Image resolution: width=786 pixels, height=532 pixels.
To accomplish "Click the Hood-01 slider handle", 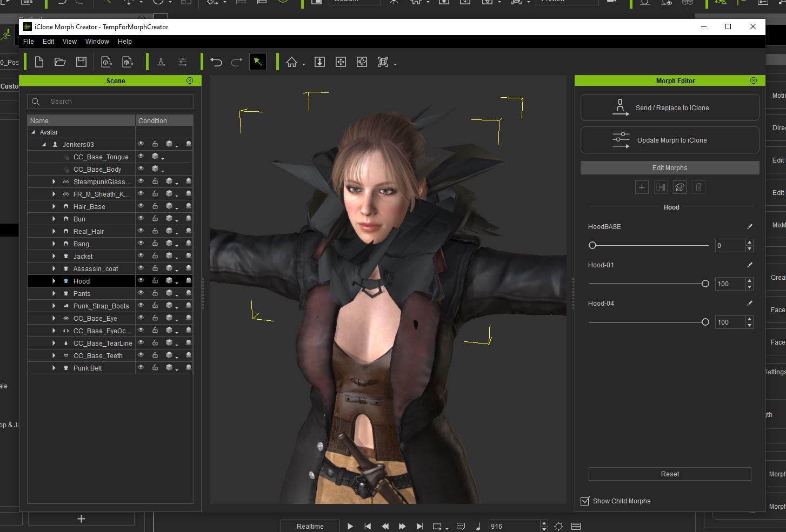I will 705,284.
